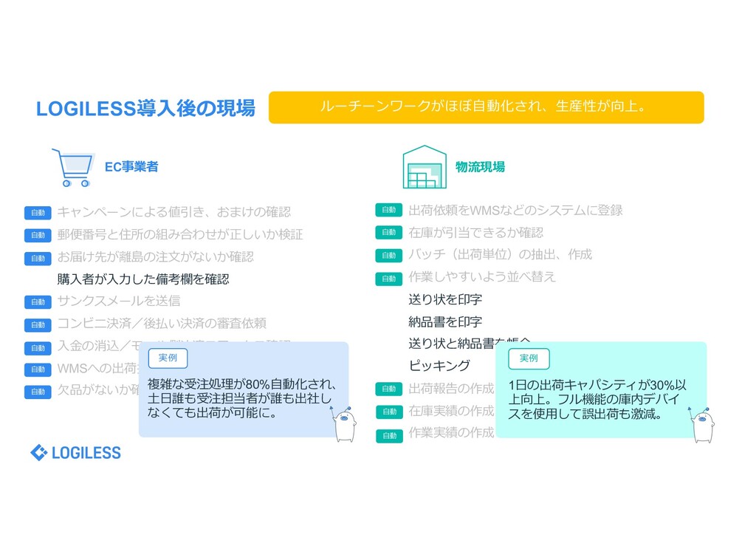
Task: Click the text 購入者が入力した備考欄を確認
Action: tap(143, 279)
